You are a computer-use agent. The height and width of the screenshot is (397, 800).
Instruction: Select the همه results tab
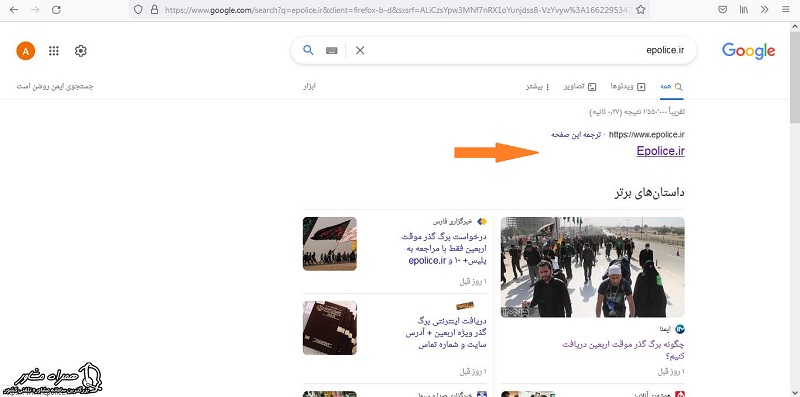point(671,87)
